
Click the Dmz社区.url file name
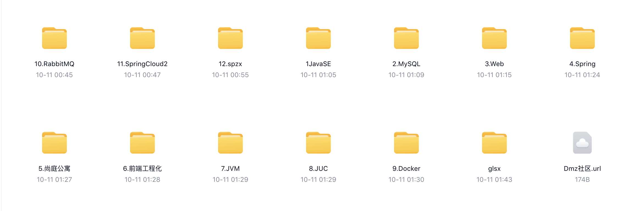(x=582, y=169)
